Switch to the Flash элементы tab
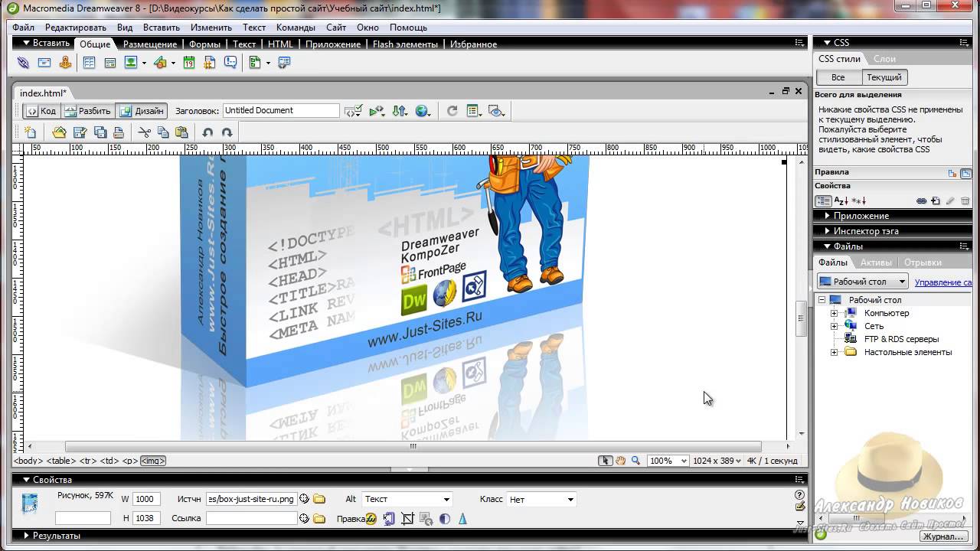This screenshot has width=980, height=551. (x=405, y=44)
